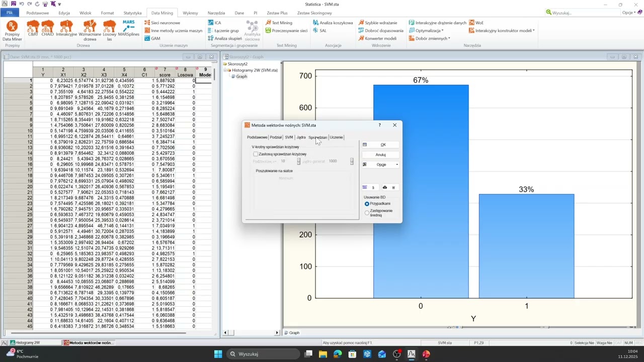The width and height of the screenshot is (644, 362).
Task: Open Optymalizacja dropdown in ribbon
Action: click(426, 31)
